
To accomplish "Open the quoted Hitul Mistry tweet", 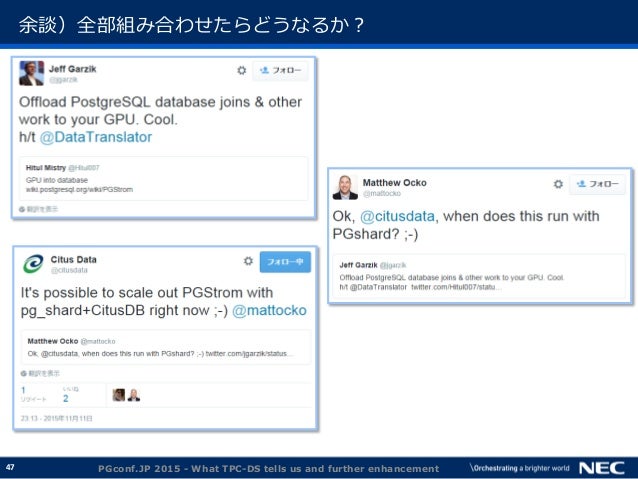I will (x=164, y=179).
